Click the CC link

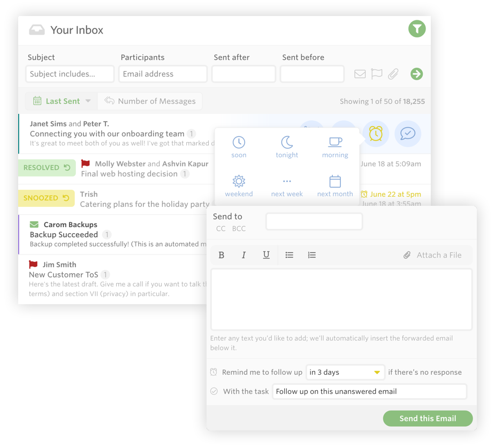[x=220, y=229]
